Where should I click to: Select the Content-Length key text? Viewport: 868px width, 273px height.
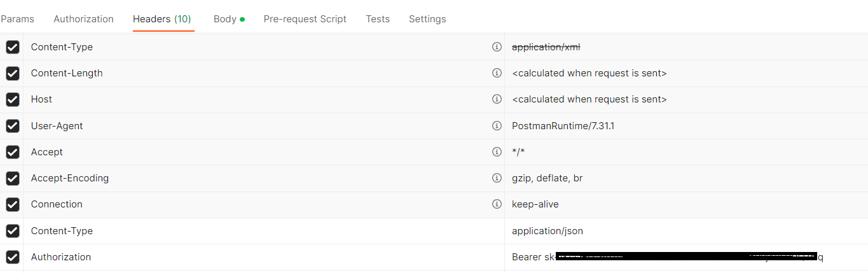tap(67, 73)
